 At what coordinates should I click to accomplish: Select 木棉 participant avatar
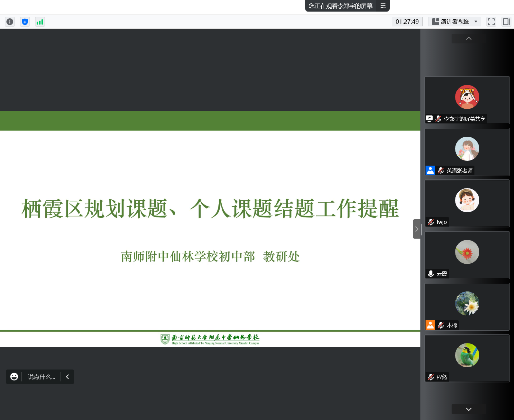coord(467,303)
